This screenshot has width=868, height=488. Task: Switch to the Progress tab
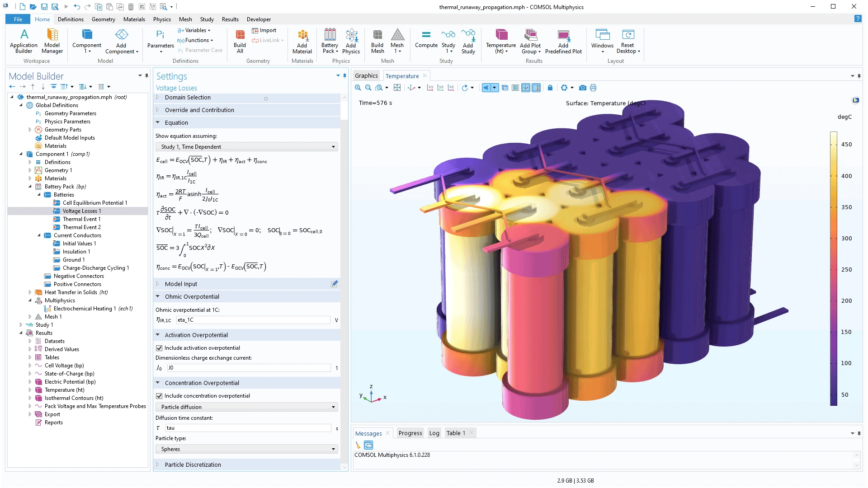pos(410,433)
